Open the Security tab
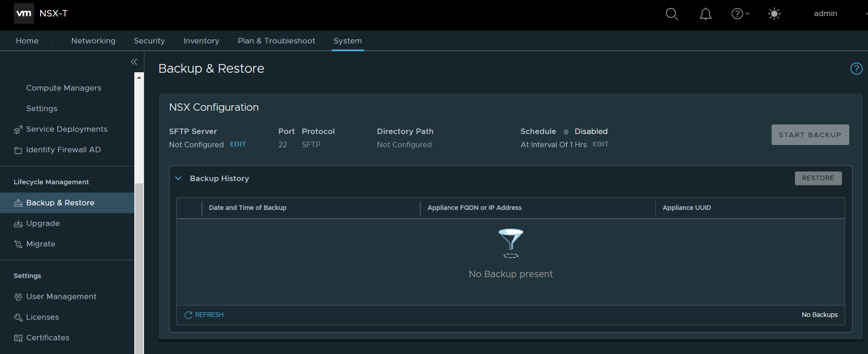Image resolution: width=868 pixels, height=354 pixels. [x=149, y=41]
